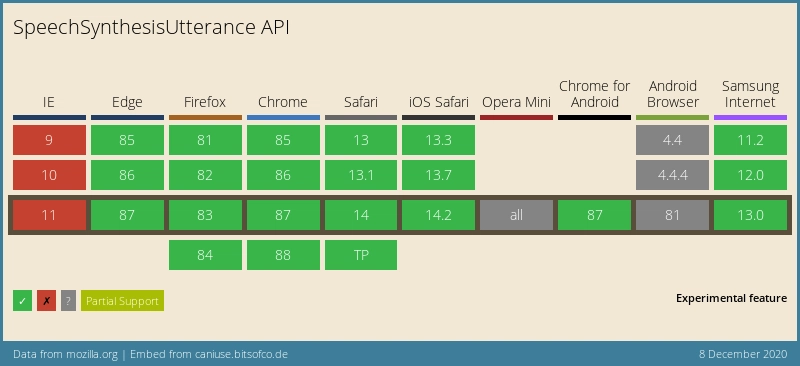The height and width of the screenshot is (366, 800).
Task: Click the green checkmark supported legend icon
Action: [x=22, y=301]
